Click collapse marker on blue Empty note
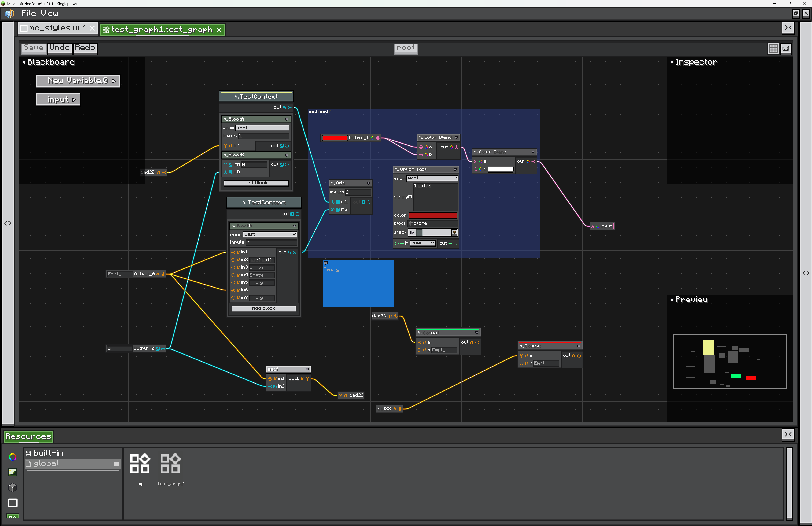812x526 pixels. coord(325,263)
